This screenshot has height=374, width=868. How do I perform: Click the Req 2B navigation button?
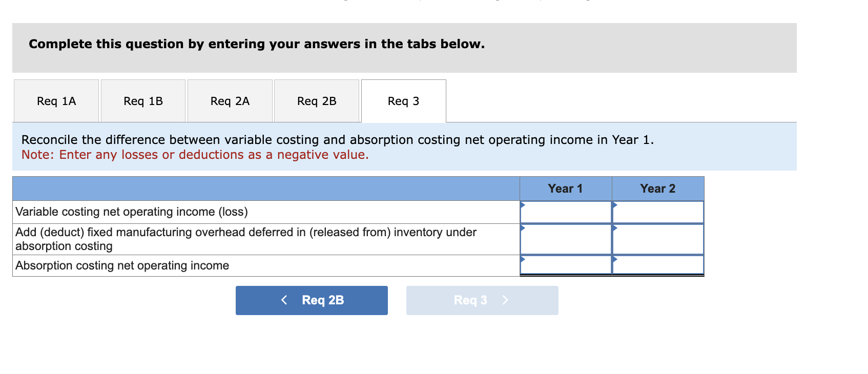pos(311,300)
